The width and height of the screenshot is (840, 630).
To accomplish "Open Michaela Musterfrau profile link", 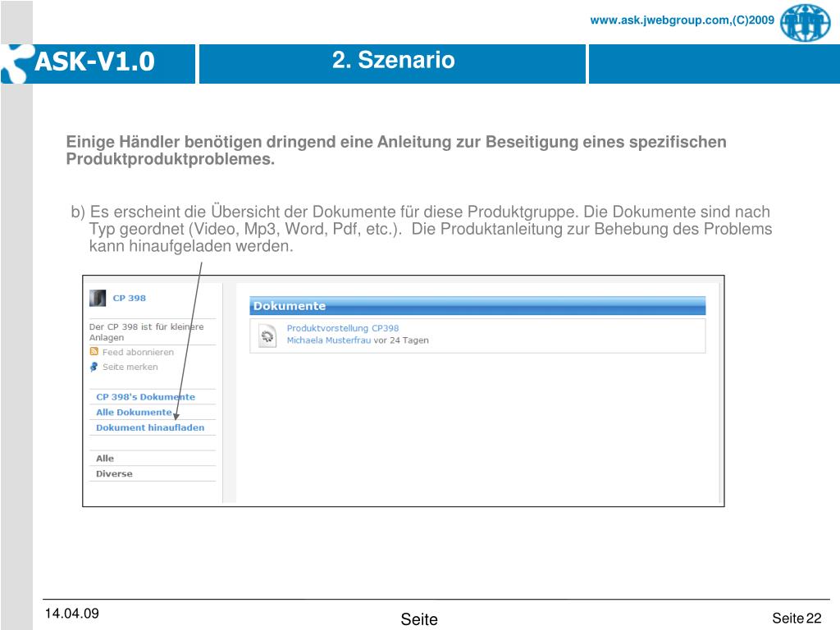I will pyautogui.click(x=328, y=340).
